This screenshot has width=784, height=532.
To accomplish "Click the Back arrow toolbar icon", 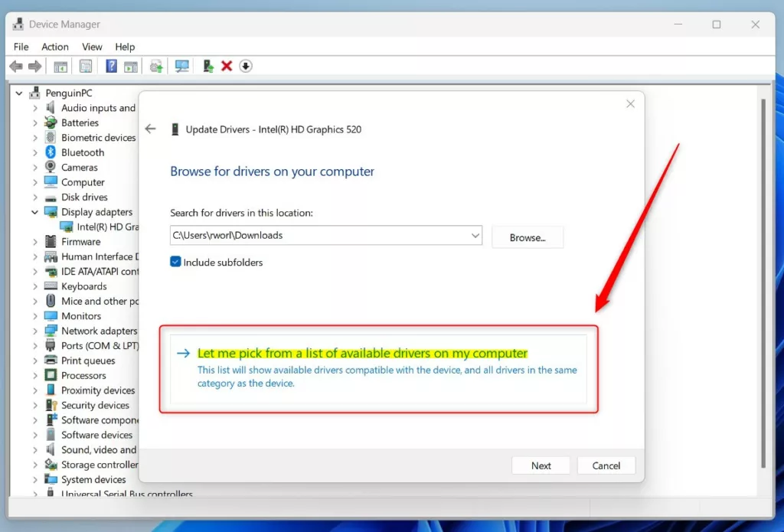I will pos(16,66).
